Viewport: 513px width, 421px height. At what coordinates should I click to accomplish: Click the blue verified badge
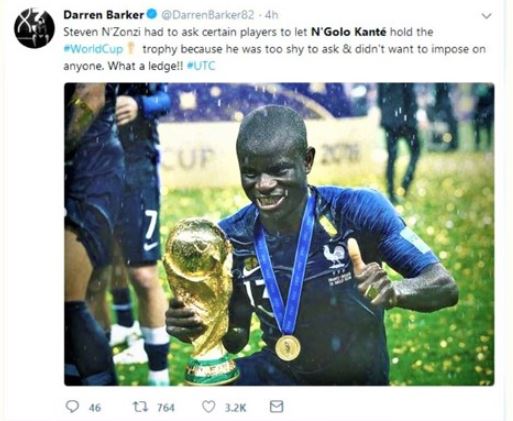point(152,15)
